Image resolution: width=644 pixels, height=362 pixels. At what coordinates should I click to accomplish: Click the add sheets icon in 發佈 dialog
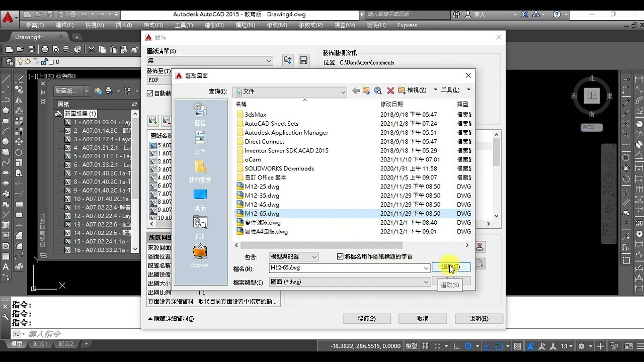[153, 121]
